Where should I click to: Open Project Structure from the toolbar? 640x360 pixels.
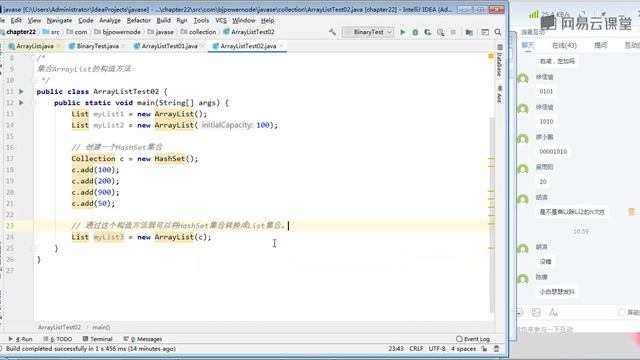(x=469, y=32)
